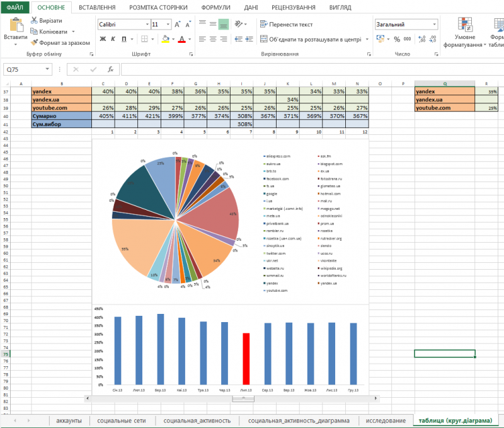Image resolution: width=504 pixels, height=428 pixels.
Task: Click the percent style icon
Action: [396, 39]
